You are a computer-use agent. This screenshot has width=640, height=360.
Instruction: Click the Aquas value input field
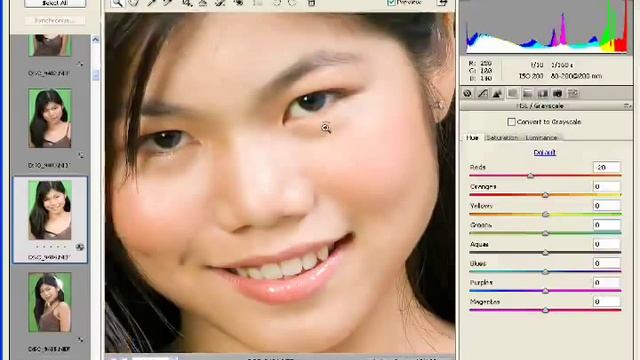click(x=607, y=244)
